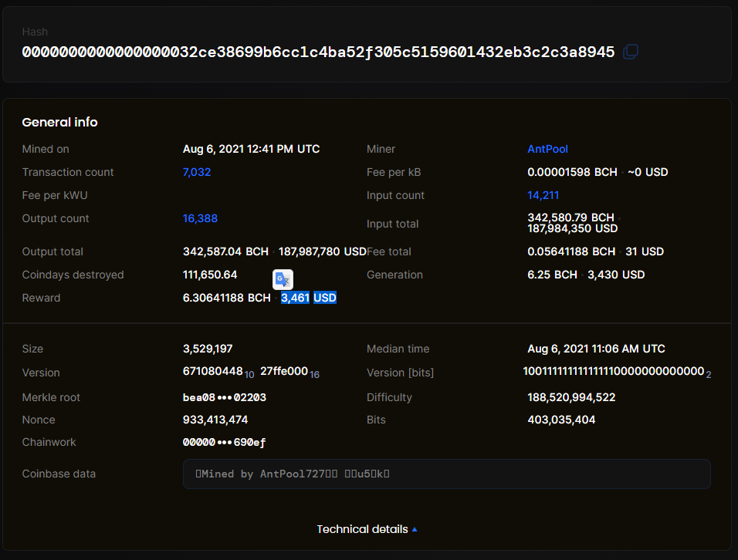The width and height of the screenshot is (738, 560).
Task: Click the Google Translate popup icon
Action: pyautogui.click(x=283, y=279)
